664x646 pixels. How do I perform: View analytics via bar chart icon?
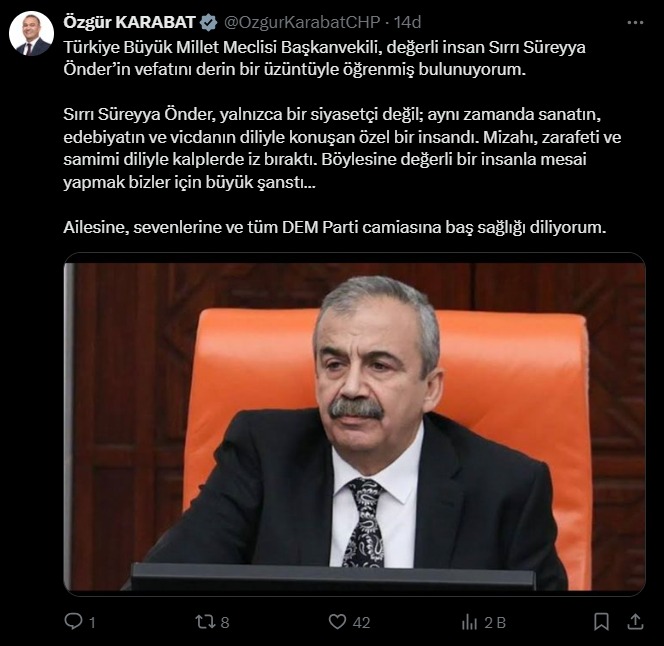pos(469,622)
